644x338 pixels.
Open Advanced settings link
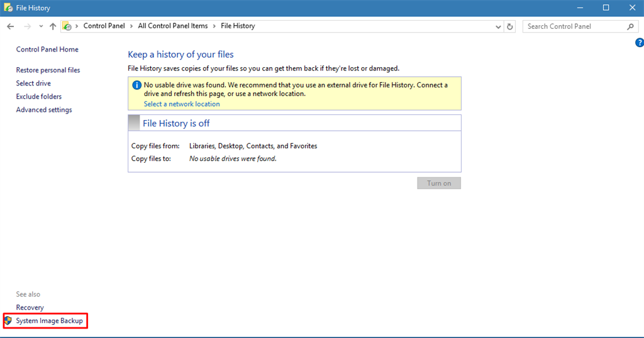click(x=44, y=109)
